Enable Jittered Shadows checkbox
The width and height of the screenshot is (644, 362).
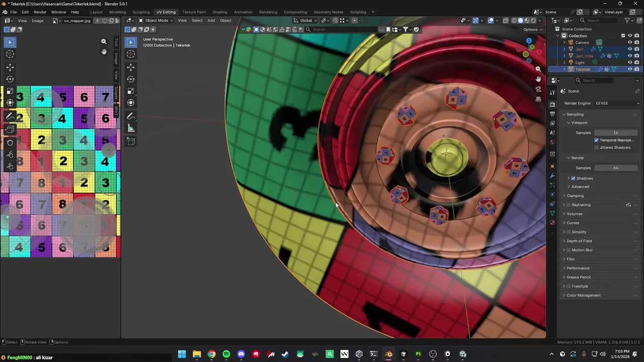(597, 147)
